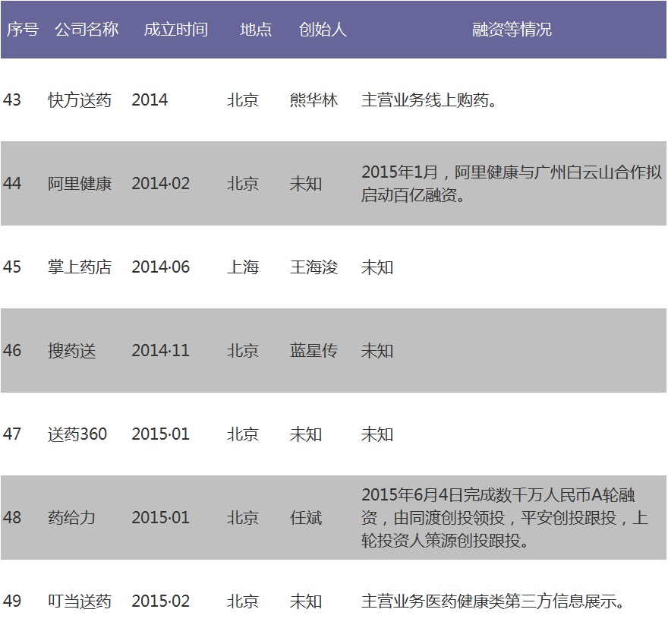
Task: Select row number 43
Action: tap(12, 100)
